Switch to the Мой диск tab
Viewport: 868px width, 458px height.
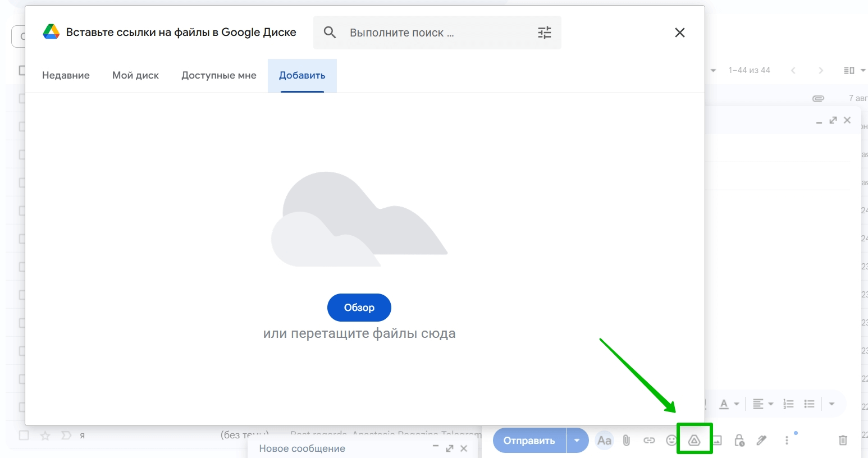[135, 75]
